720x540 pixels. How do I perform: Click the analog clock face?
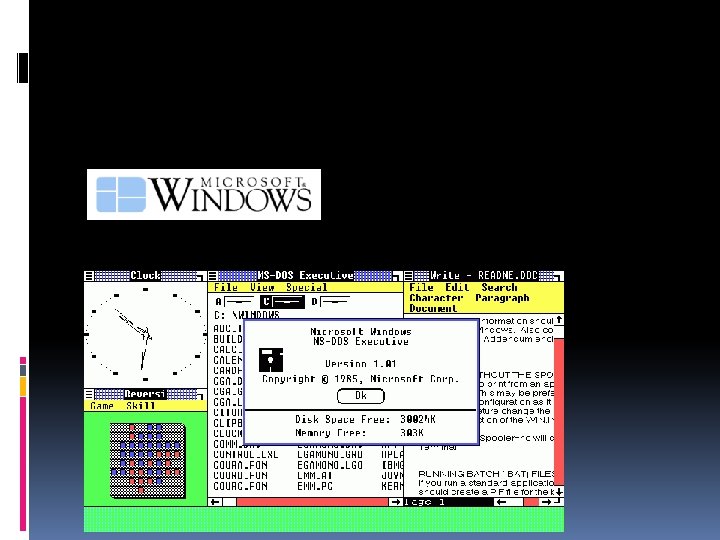[146, 334]
